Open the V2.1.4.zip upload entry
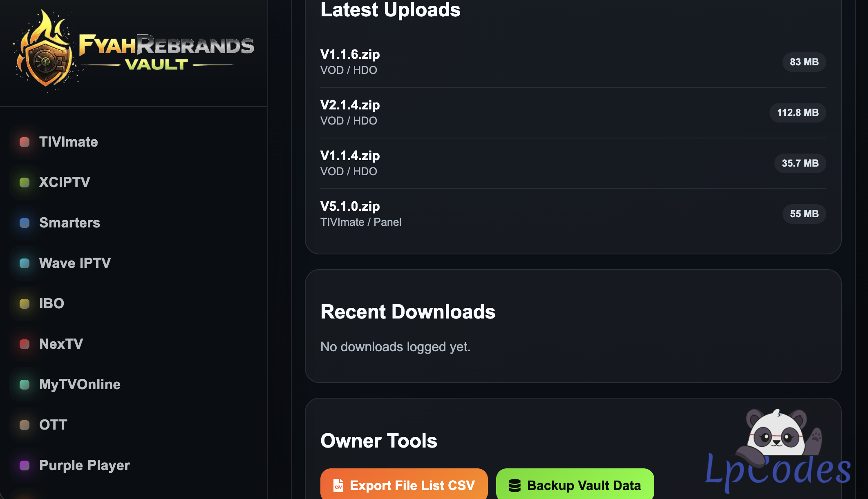The width and height of the screenshot is (868, 499). click(573, 113)
